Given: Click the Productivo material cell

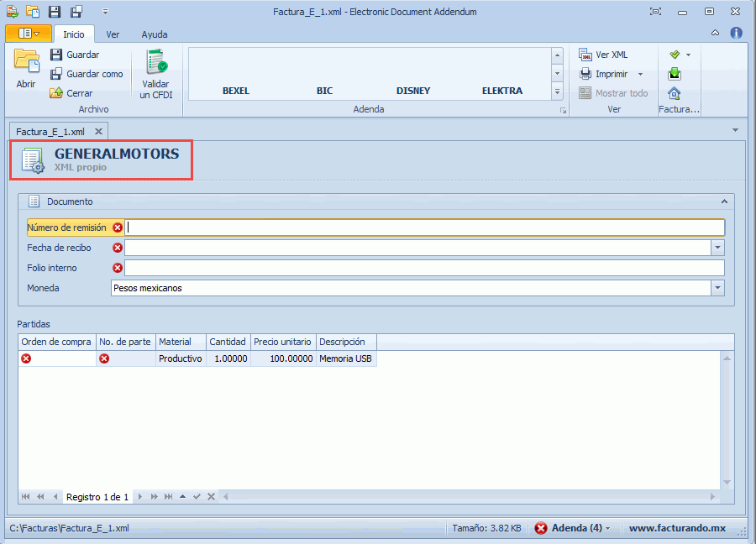Looking at the screenshot, I should tap(181, 358).
